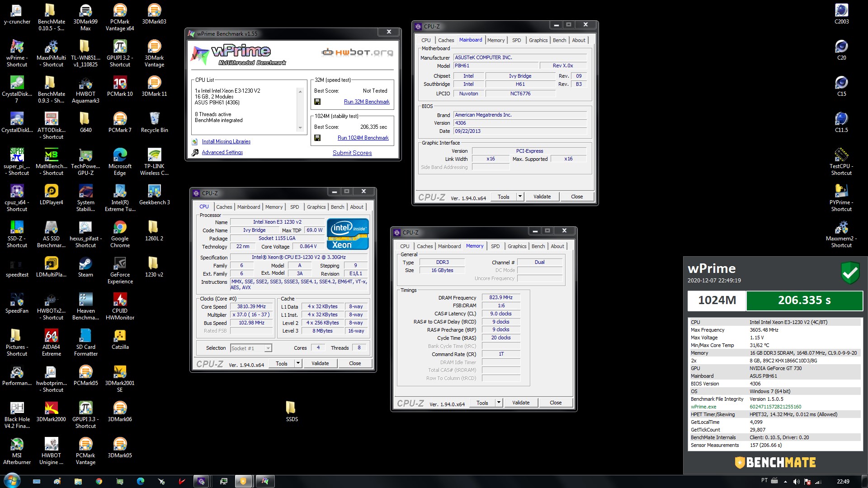The height and width of the screenshot is (488, 868).
Task: Open the Windows Start button
Action: point(12,480)
